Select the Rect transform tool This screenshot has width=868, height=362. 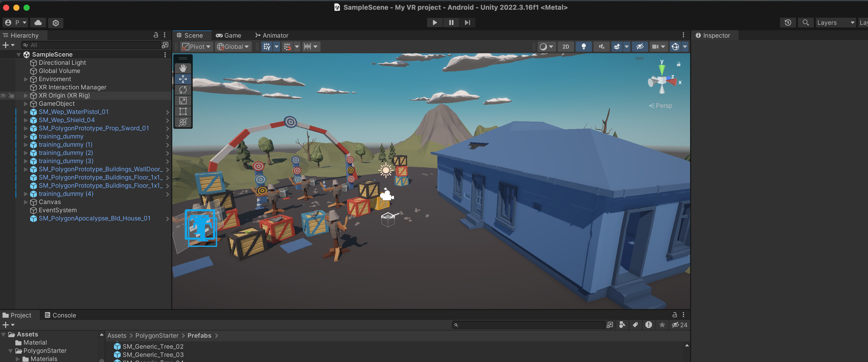pos(183,111)
